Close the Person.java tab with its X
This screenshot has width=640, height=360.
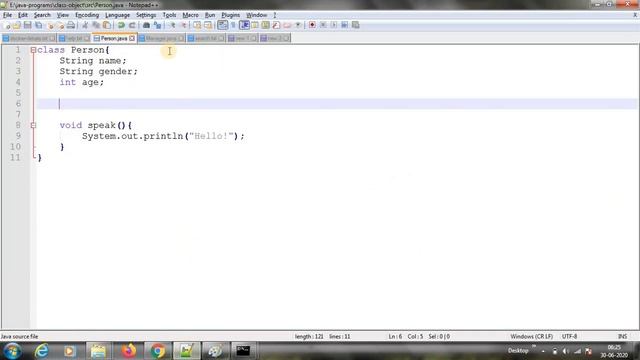[132, 38]
